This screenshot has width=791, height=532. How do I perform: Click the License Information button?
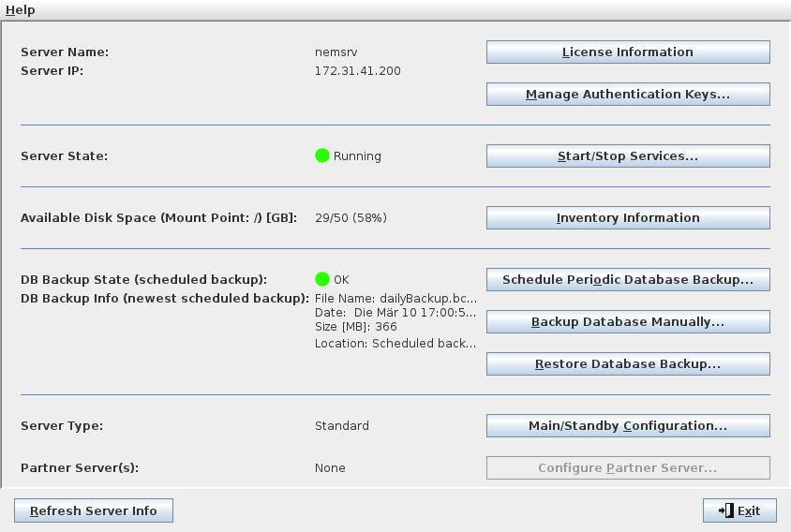tap(627, 52)
